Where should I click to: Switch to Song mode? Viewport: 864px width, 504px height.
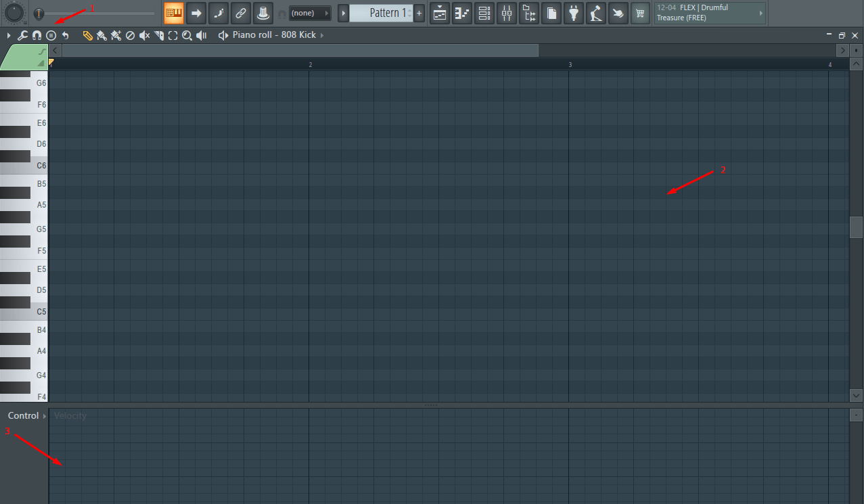(196, 14)
